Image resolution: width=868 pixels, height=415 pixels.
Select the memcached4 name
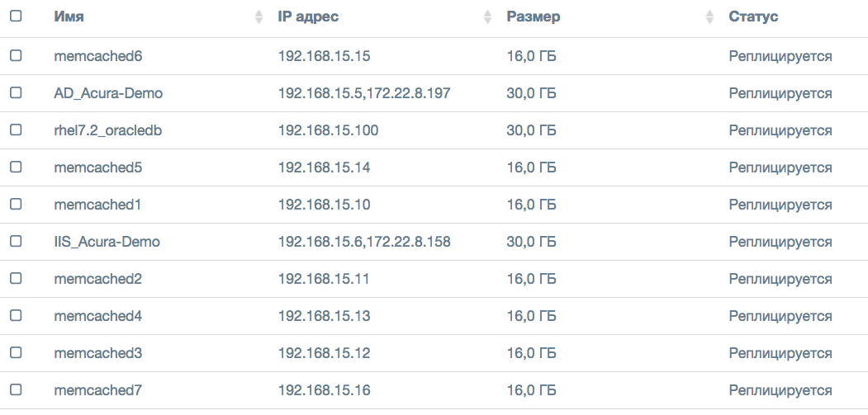tap(98, 316)
